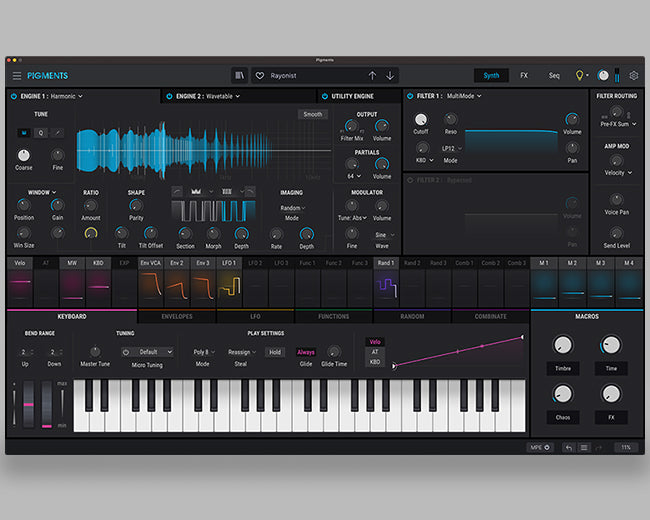650x520 pixels.
Task: Load previous preset with up arrow
Action: tap(372, 75)
